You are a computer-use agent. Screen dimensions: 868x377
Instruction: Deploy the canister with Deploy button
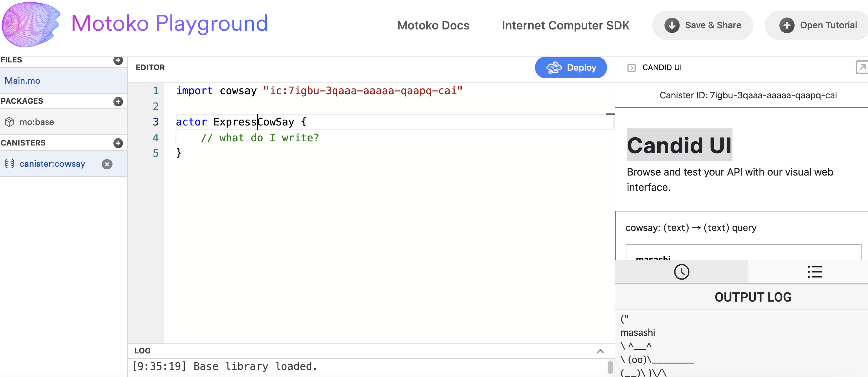click(x=570, y=68)
